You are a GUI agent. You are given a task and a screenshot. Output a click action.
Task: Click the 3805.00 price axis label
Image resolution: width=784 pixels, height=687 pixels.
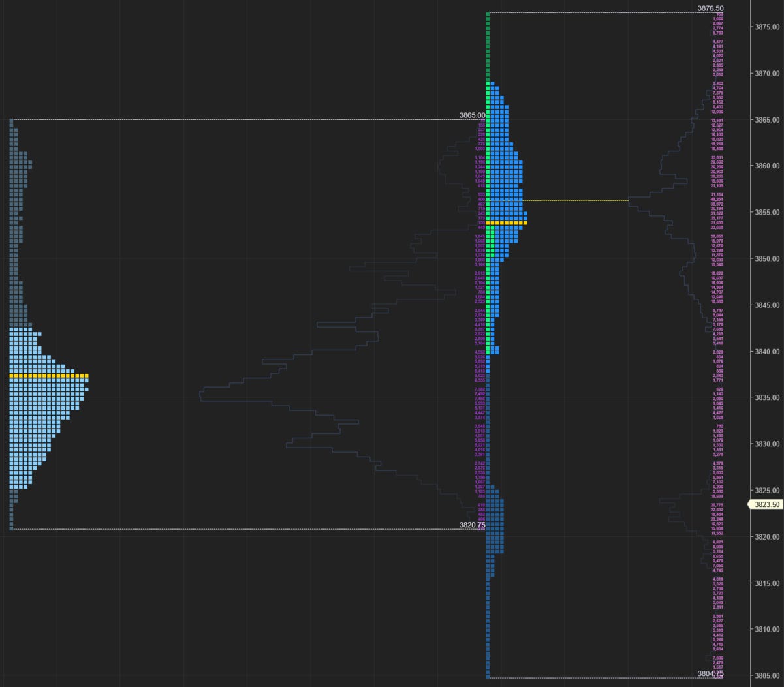click(766, 676)
